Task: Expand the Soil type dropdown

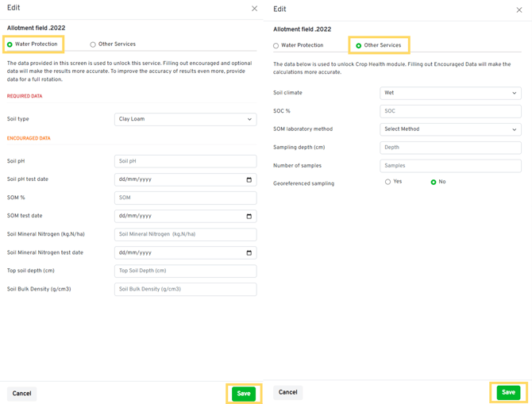Action: 185,119
